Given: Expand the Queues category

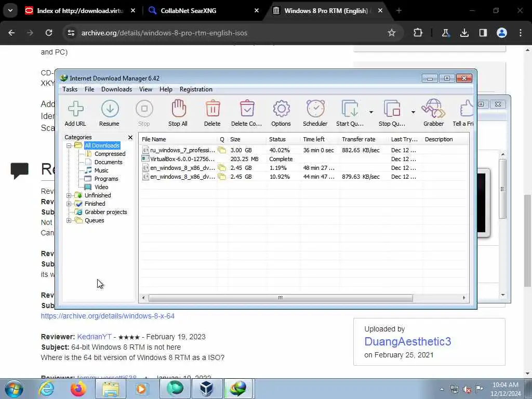Looking at the screenshot, I should 69,220.
